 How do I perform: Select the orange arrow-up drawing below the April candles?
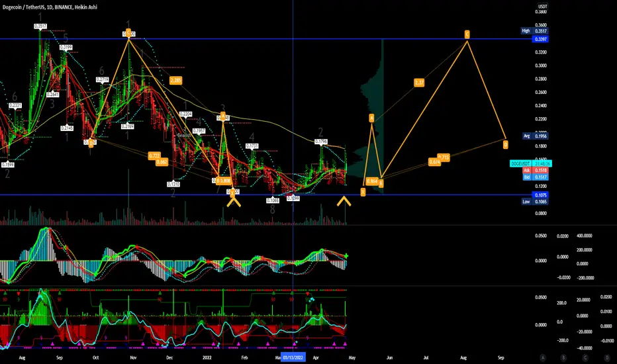click(x=344, y=202)
